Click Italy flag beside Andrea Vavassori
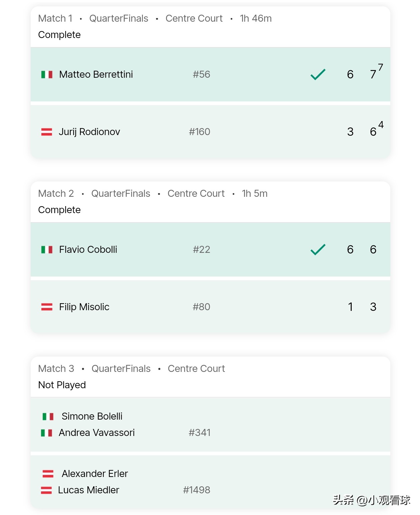The width and height of the screenshot is (420, 515). tap(47, 433)
